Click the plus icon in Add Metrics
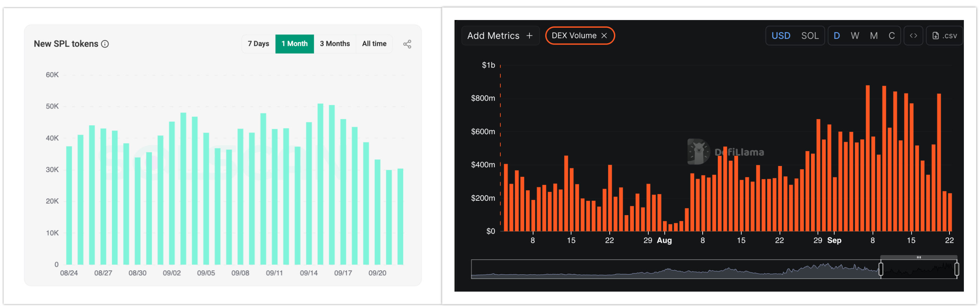 tap(529, 36)
